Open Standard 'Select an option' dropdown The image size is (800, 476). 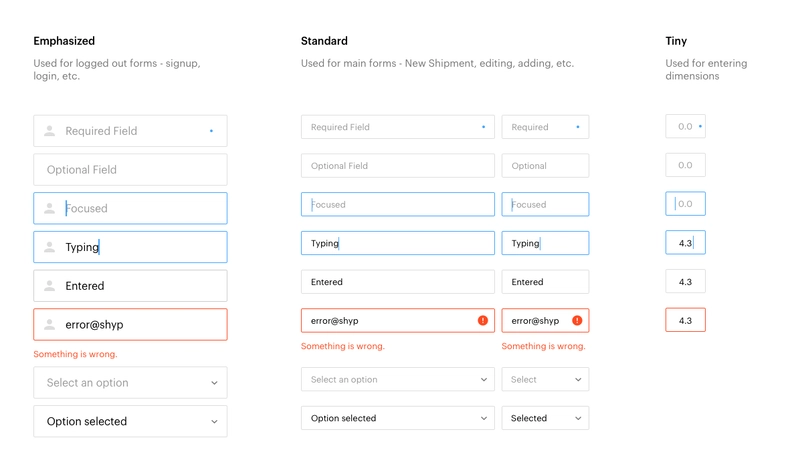[398, 380]
